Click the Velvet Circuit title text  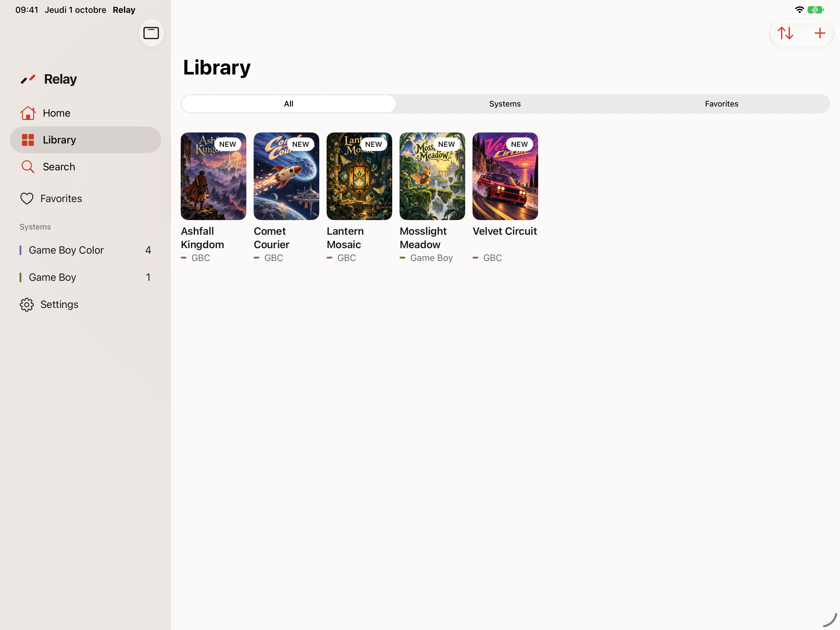tap(505, 231)
